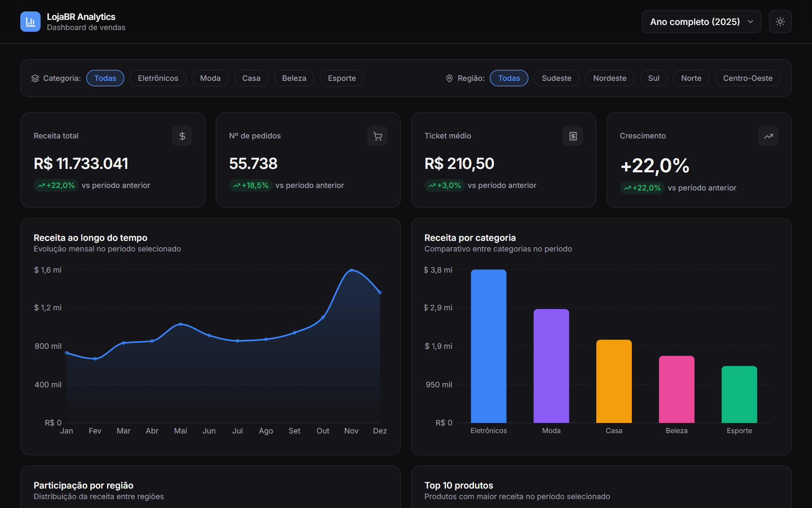The image size is (812, 508).
Task: Click the +3,0% badge on Ticket médio
Action: [x=444, y=185]
